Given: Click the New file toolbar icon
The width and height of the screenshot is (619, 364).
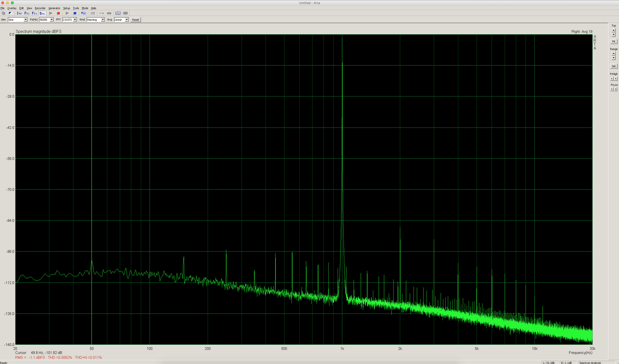Looking at the screenshot, I should click(x=3, y=13).
